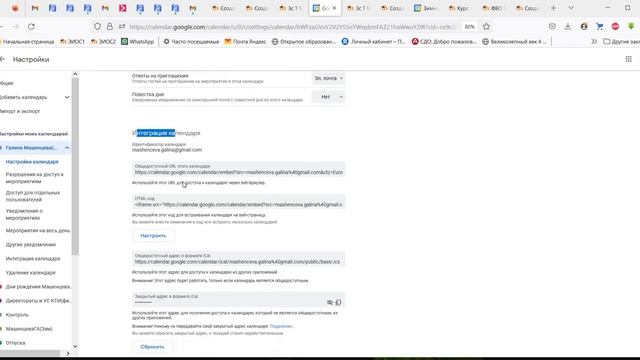
Task: Open the Подробнее link
Action: (281, 326)
